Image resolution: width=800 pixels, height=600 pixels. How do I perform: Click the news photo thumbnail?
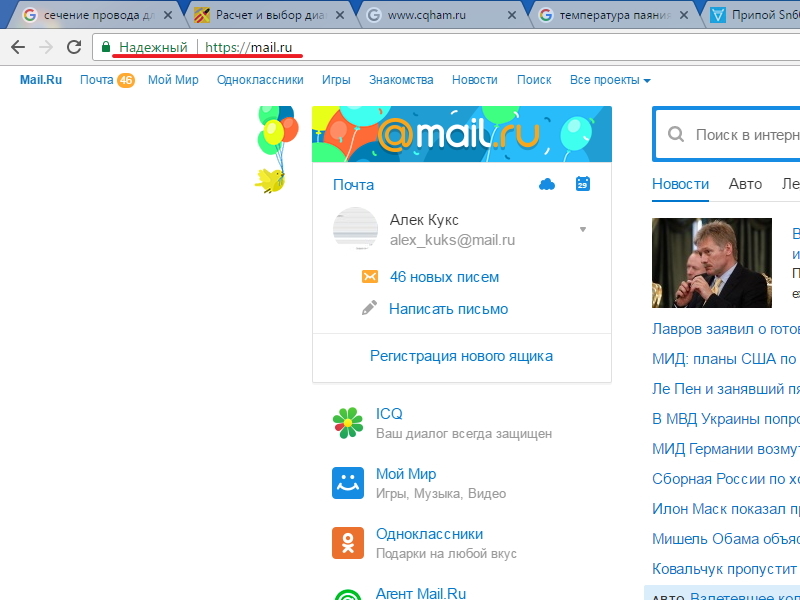tap(712, 263)
